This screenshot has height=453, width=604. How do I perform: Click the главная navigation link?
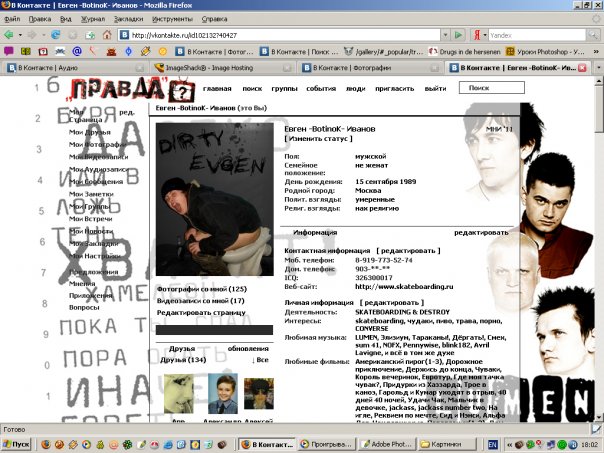coord(217,89)
